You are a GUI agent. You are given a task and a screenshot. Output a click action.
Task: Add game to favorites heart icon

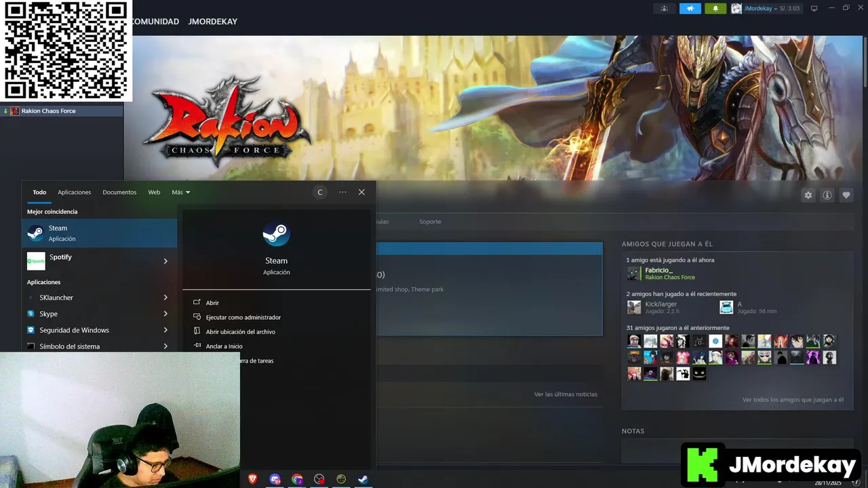click(846, 195)
